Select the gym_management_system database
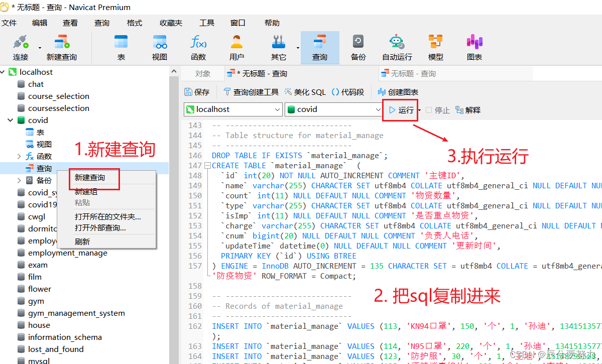602x364 pixels. click(76, 313)
